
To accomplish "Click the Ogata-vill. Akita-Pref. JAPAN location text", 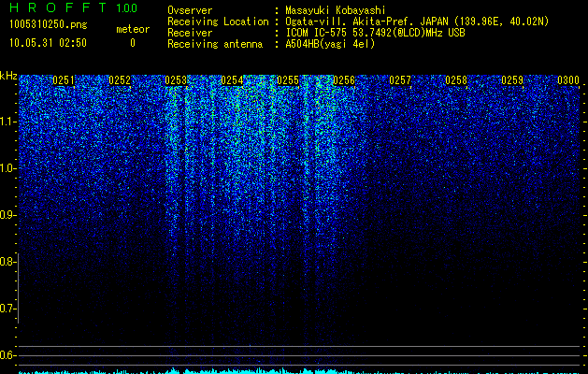I will 417,22.
